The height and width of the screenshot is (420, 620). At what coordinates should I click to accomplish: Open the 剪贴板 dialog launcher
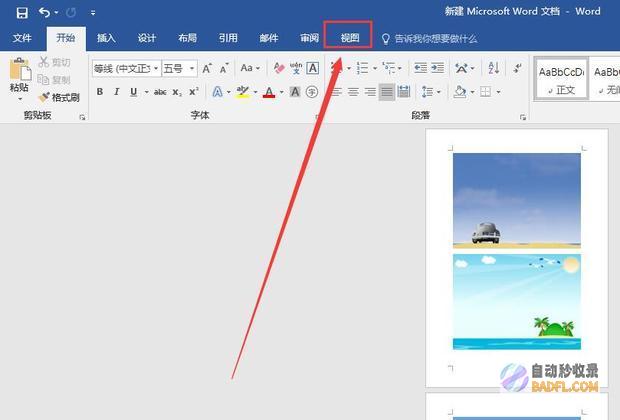tap(82, 117)
